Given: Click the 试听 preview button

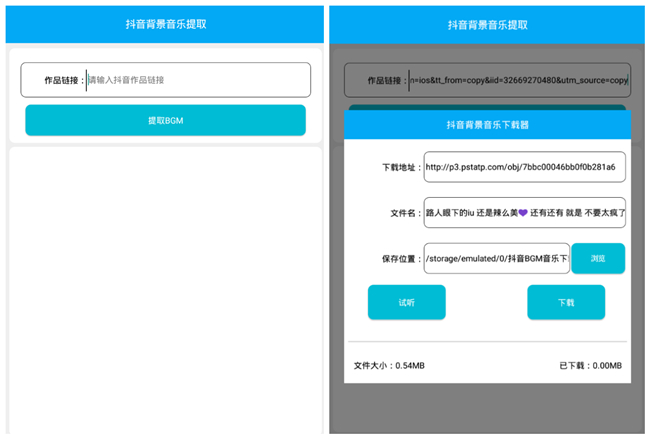Looking at the screenshot, I should click(407, 302).
